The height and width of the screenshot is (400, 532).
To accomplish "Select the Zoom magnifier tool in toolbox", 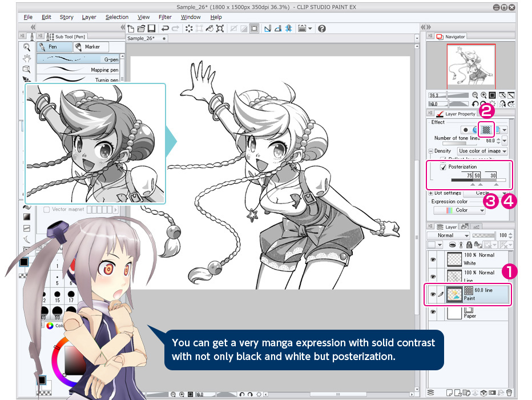I will (x=26, y=47).
